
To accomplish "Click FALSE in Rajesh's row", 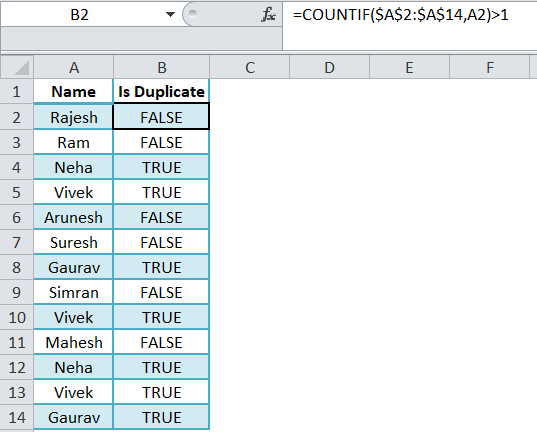I will click(161, 117).
